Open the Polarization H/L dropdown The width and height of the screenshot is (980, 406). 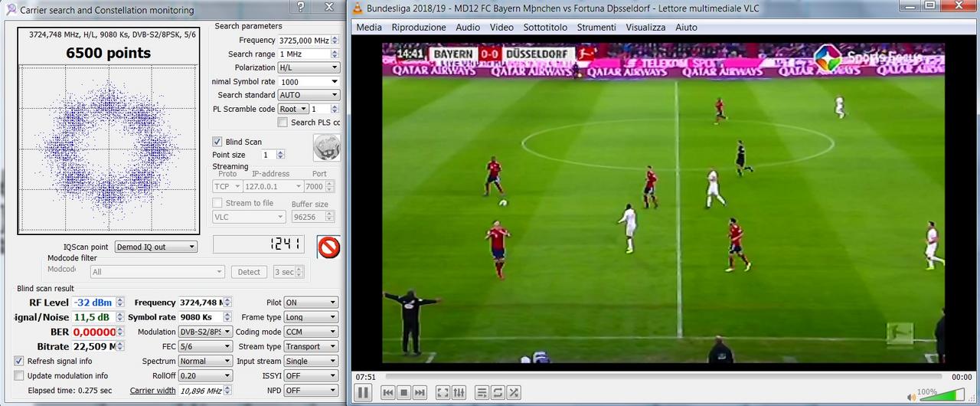tap(309, 67)
